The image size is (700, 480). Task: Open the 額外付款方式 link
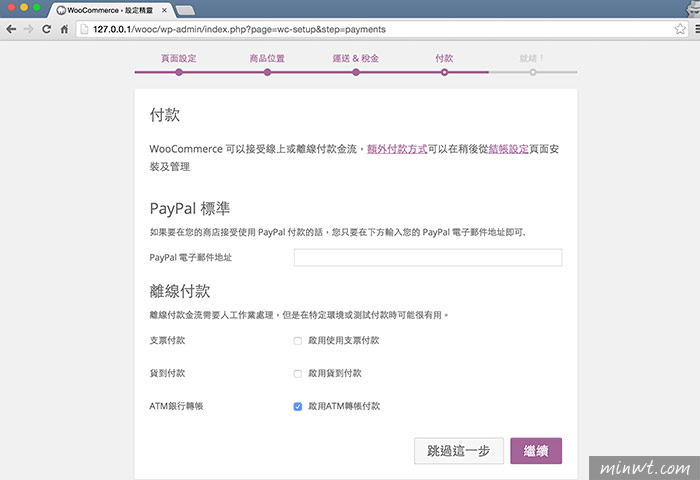tap(397, 149)
